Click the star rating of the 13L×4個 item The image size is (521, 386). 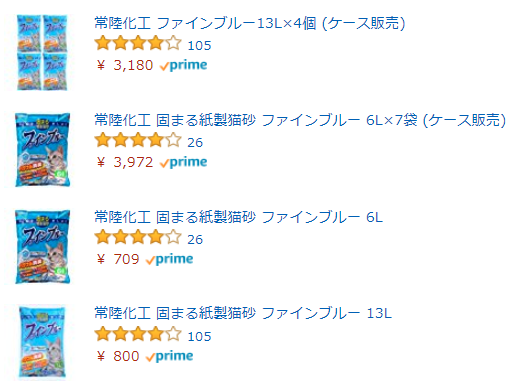click(x=138, y=44)
